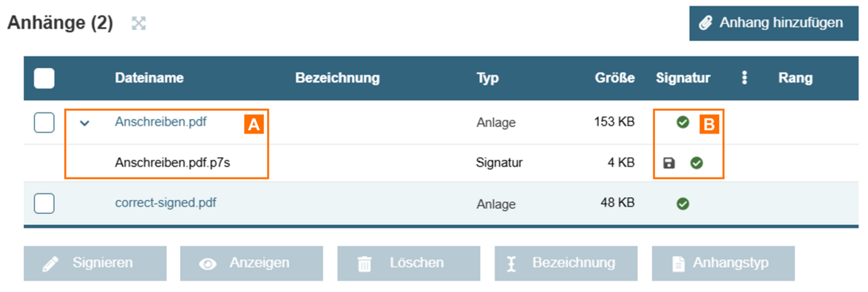Sort by the Größe column header
The height and width of the screenshot is (292, 868).
coord(613,78)
